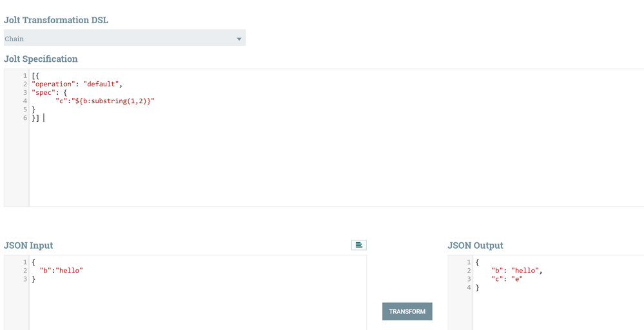Image resolution: width=644 pixels, height=330 pixels.
Task: Click the opening [{ line in specification
Action: 35,76
